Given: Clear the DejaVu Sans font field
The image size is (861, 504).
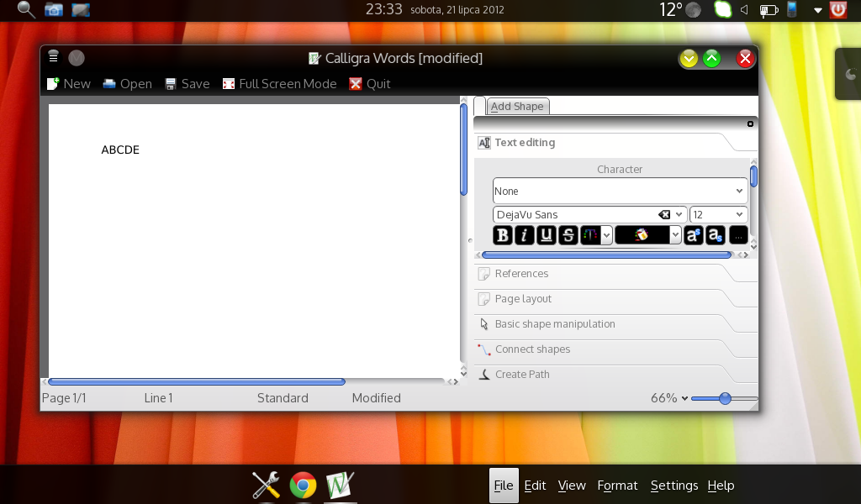Looking at the screenshot, I should (664, 214).
